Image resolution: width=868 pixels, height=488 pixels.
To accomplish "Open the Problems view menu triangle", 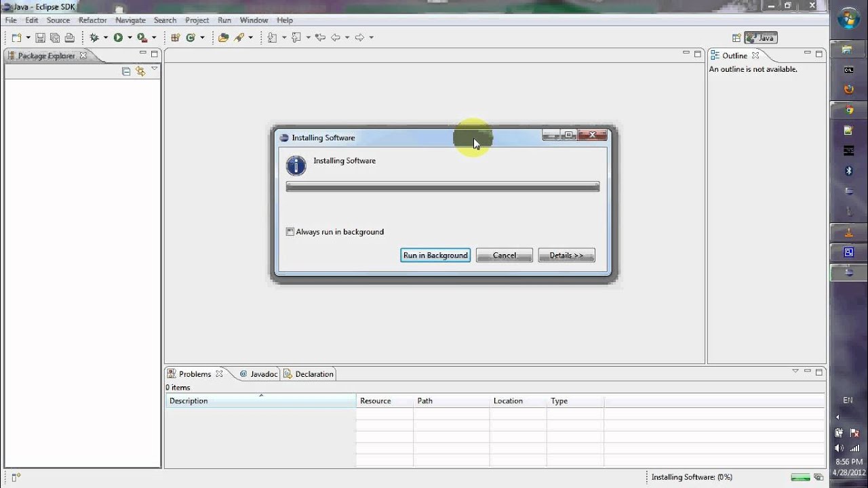I will click(795, 371).
